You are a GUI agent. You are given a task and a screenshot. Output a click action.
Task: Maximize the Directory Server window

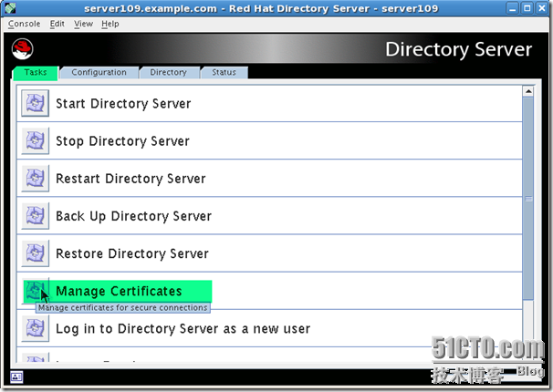pyautogui.click(x=527, y=8)
